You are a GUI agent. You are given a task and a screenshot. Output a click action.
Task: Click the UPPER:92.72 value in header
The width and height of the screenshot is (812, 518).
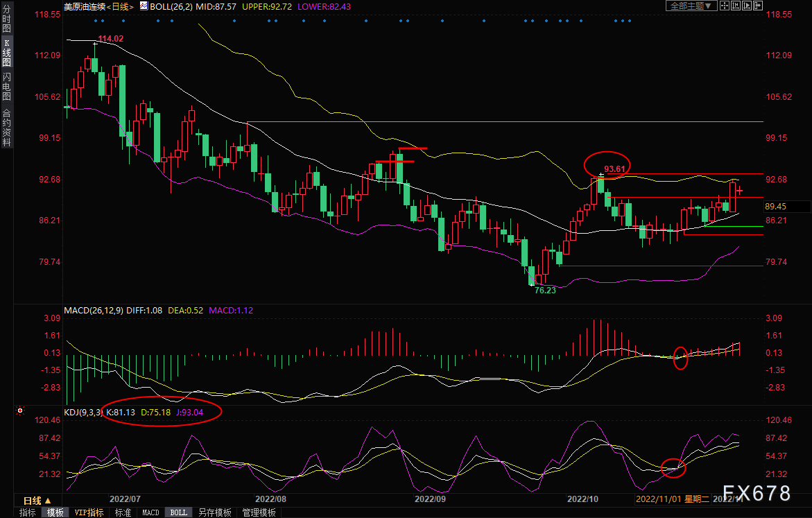(x=267, y=7)
